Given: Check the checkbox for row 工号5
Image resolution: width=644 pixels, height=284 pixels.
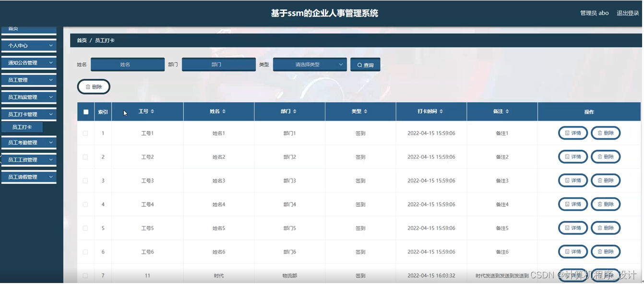Looking at the screenshot, I should [x=85, y=228].
